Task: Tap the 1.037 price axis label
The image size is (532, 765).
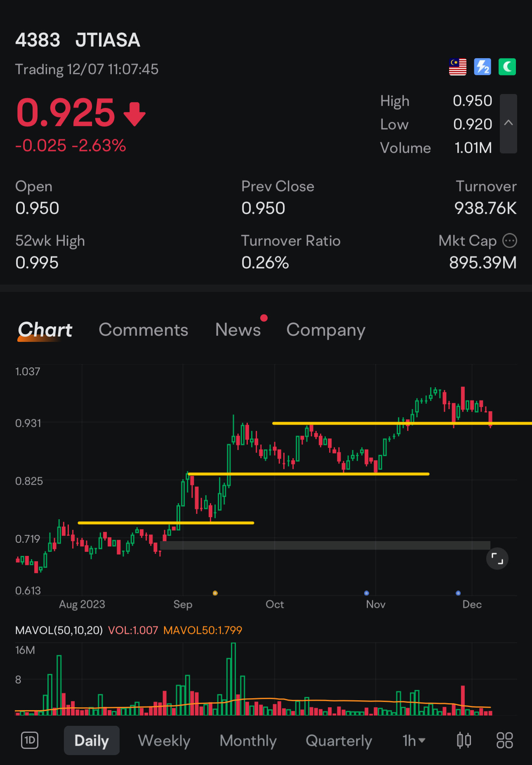Action: (28, 372)
